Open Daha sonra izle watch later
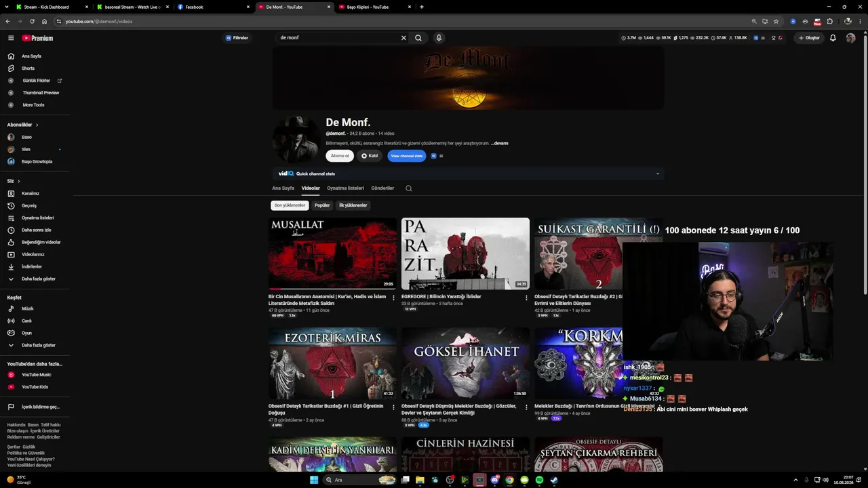The width and height of the screenshot is (868, 488). (36, 230)
